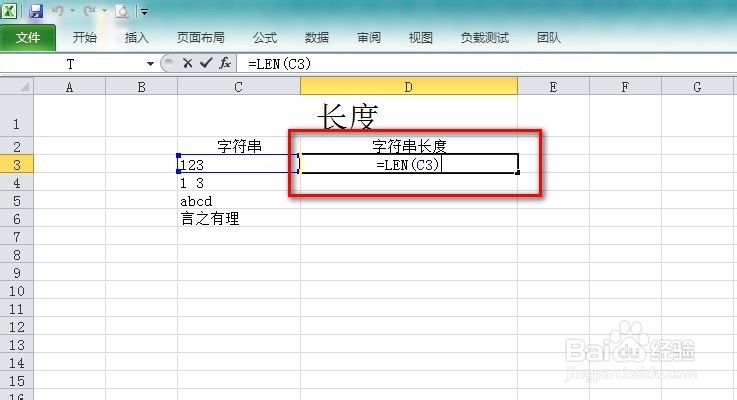Select row 15 header
The height and width of the screenshot is (400, 737).
click(17, 381)
